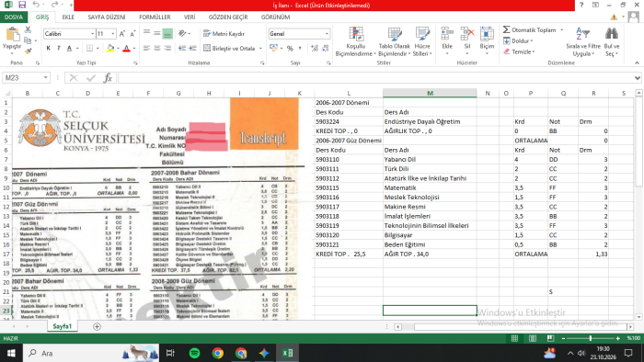The height and width of the screenshot is (362, 644).
Task: Save the workbook with the floppy disk icon
Action: (22, 5)
